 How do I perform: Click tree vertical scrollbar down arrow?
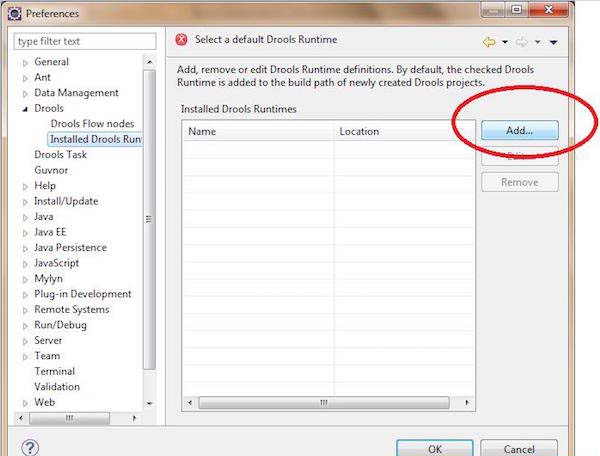[150, 403]
